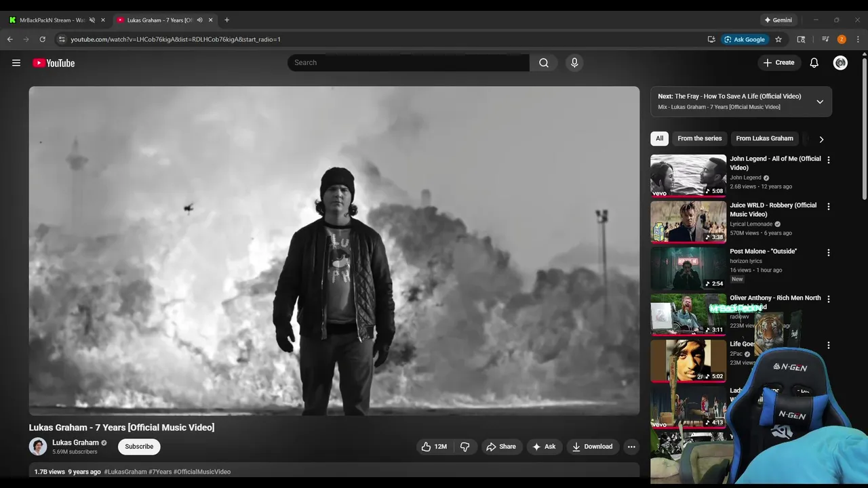Select the All filter chip
The width and height of the screenshot is (868, 488).
point(659,138)
